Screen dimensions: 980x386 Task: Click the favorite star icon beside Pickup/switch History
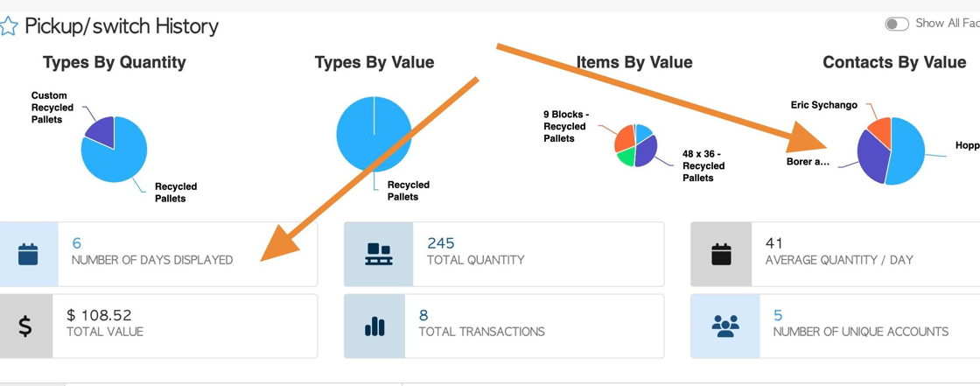pos(8,27)
